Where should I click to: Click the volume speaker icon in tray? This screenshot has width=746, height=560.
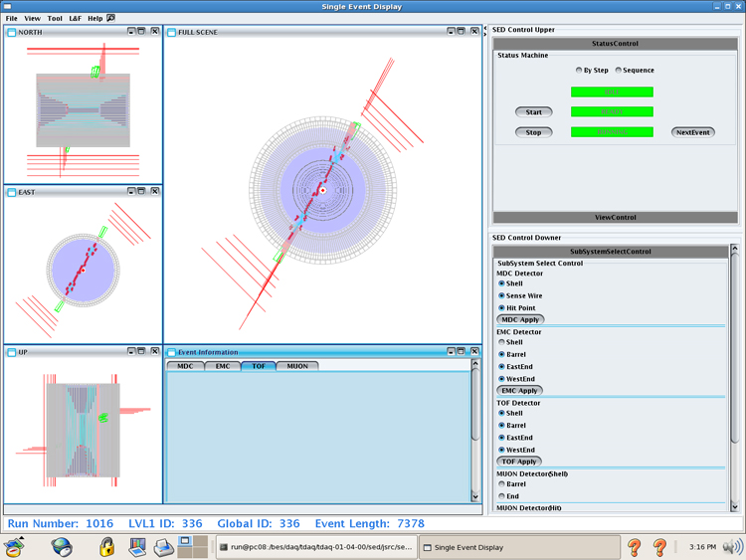click(733, 546)
